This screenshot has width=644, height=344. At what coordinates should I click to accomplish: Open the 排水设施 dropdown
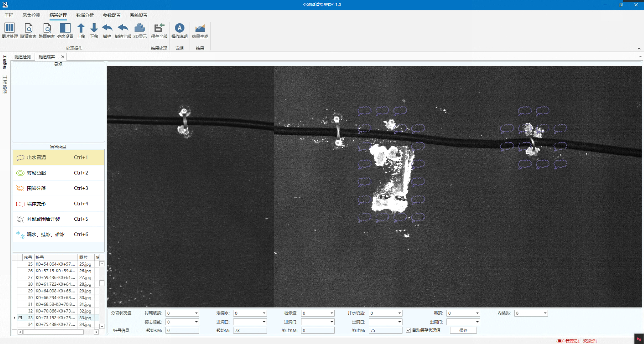[x=399, y=313]
